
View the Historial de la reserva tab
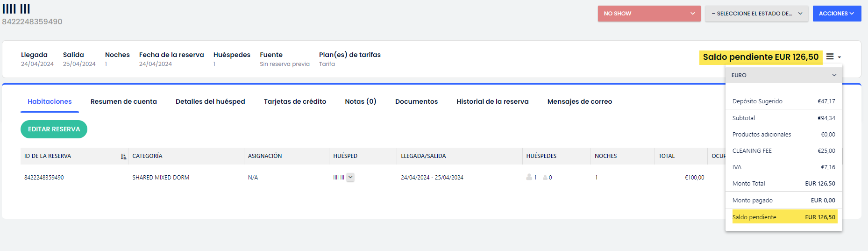[492, 101]
